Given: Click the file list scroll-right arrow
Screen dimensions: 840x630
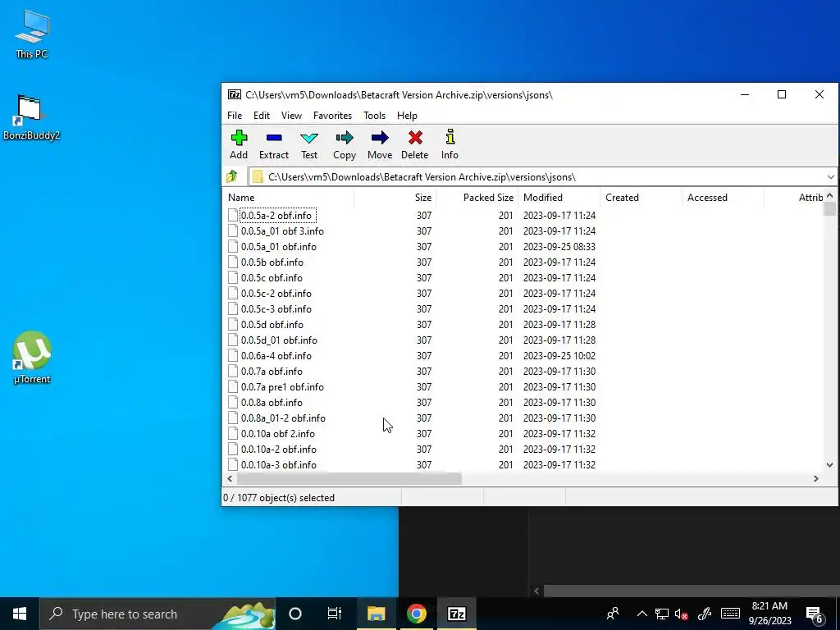Looking at the screenshot, I should pos(816,478).
